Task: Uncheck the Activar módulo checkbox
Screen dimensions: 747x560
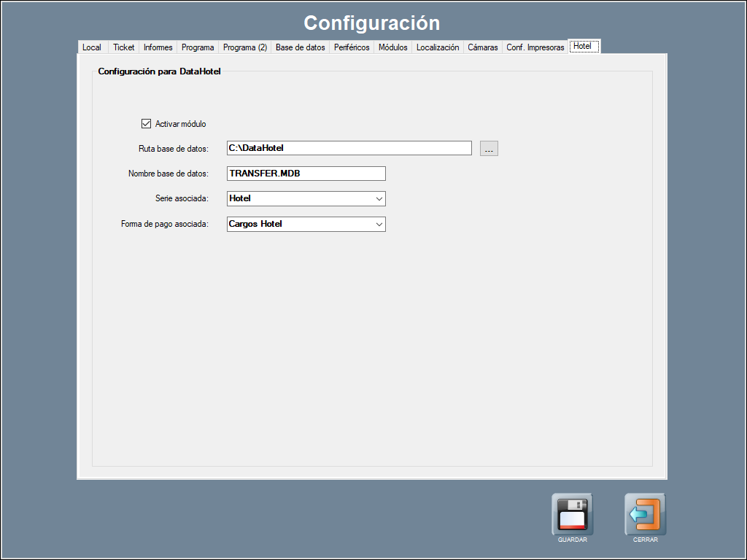Action: (146, 124)
